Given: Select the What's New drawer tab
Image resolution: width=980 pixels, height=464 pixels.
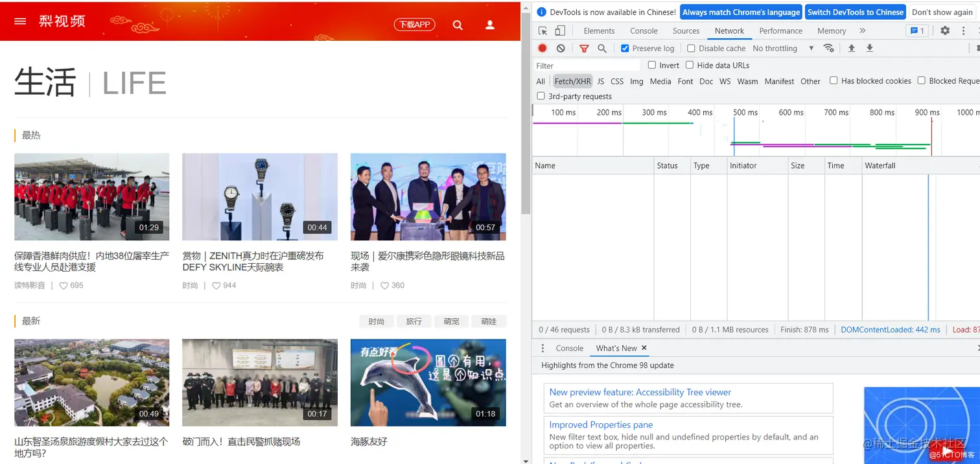Looking at the screenshot, I should (x=616, y=348).
